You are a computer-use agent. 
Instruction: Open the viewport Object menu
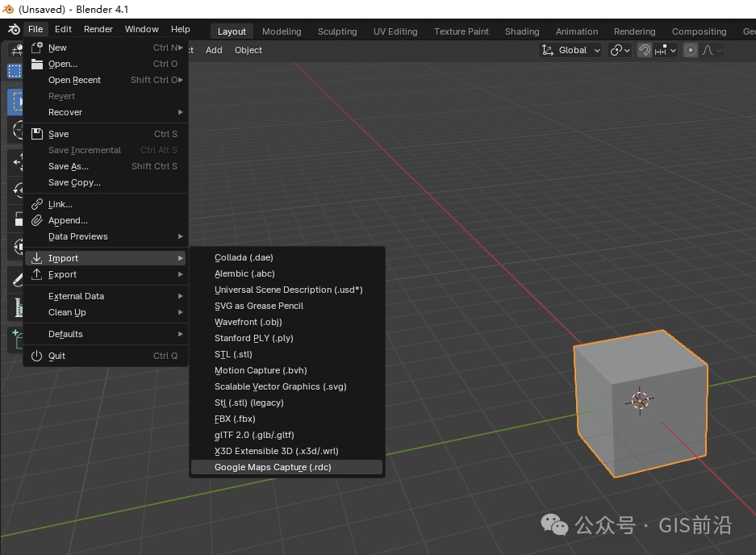[x=249, y=50]
